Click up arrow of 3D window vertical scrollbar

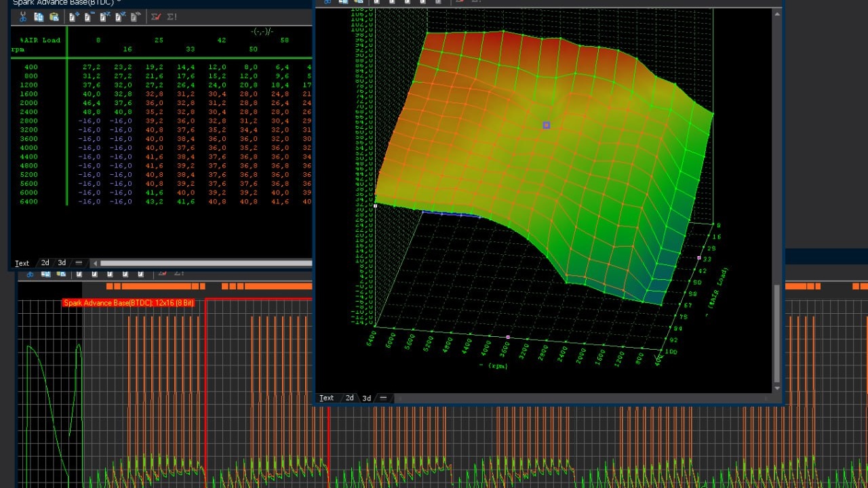click(x=777, y=12)
